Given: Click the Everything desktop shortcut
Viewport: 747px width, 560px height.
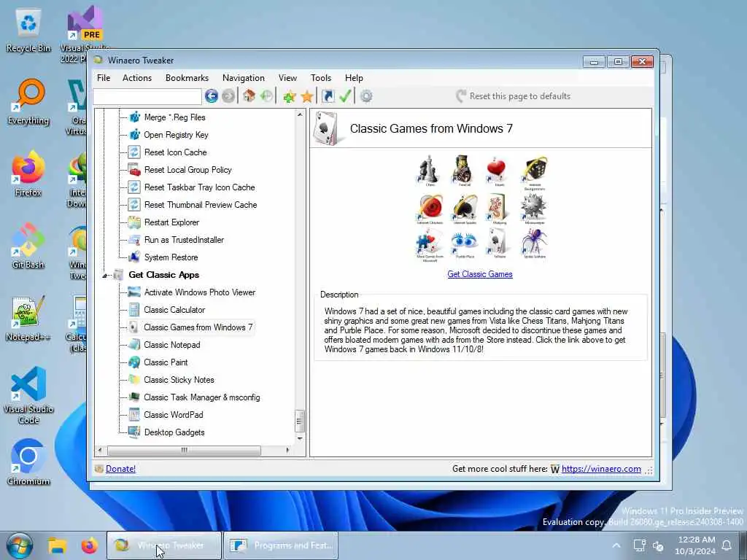Looking at the screenshot, I should pos(28,102).
